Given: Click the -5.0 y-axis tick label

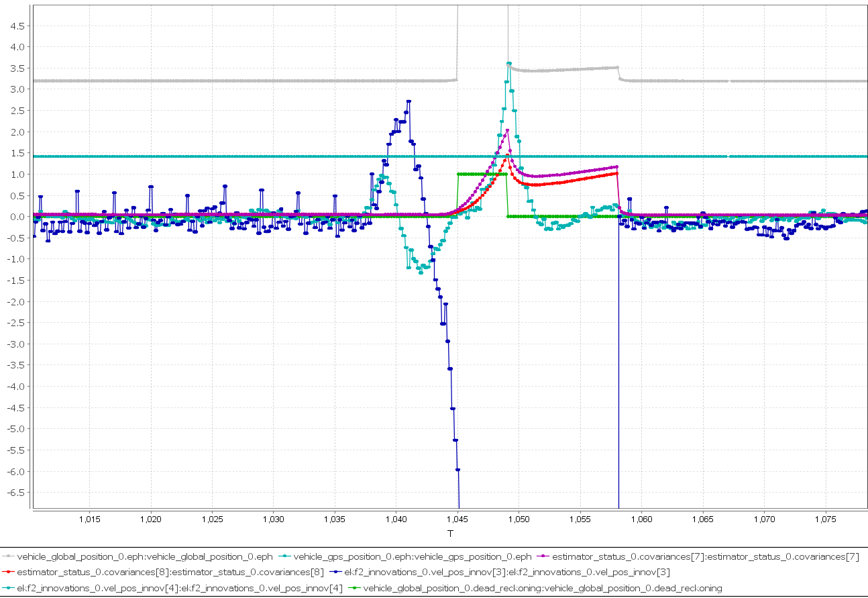Looking at the screenshot, I should coord(17,429).
